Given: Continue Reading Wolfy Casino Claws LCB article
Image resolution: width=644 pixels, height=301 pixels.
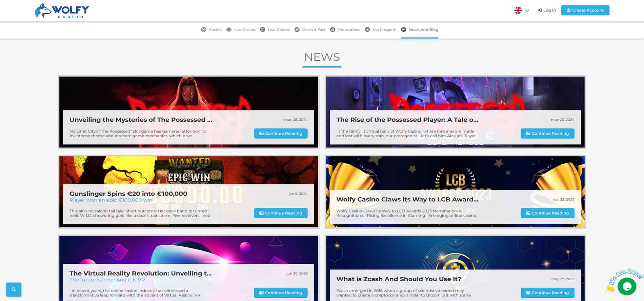Looking at the screenshot, I should (547, 213).
